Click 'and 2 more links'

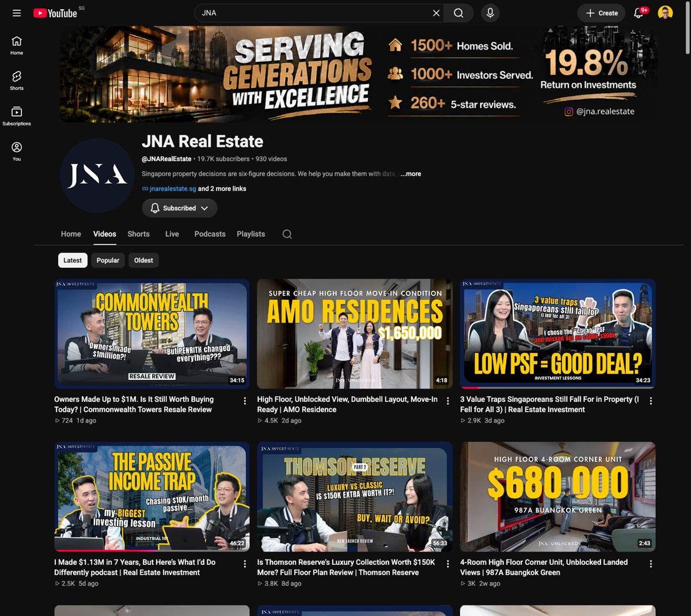point(222,188)
